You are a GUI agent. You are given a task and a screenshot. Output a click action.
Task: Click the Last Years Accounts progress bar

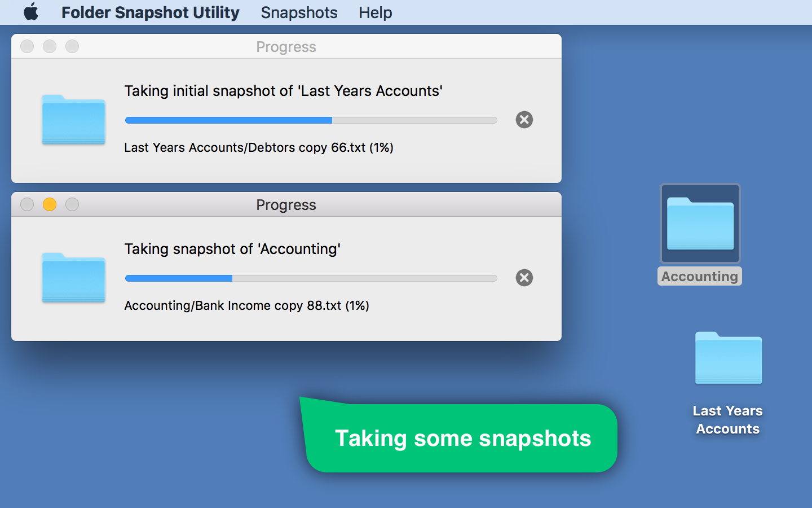coord(311,120)
